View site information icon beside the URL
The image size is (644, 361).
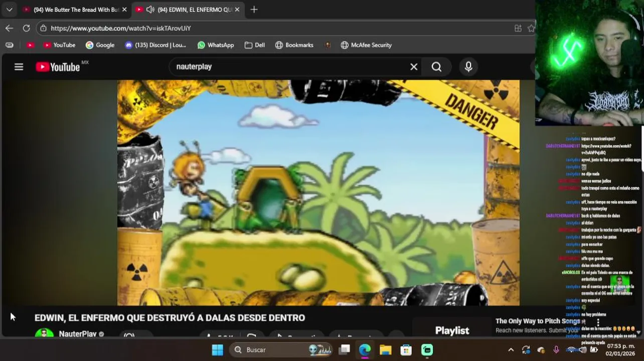[43, 28]
